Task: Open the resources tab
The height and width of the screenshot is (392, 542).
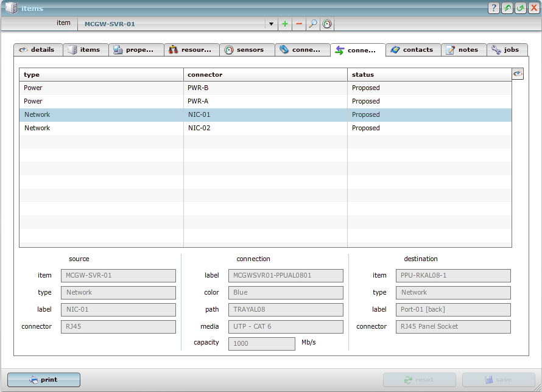Action: (x=191, y=50)
